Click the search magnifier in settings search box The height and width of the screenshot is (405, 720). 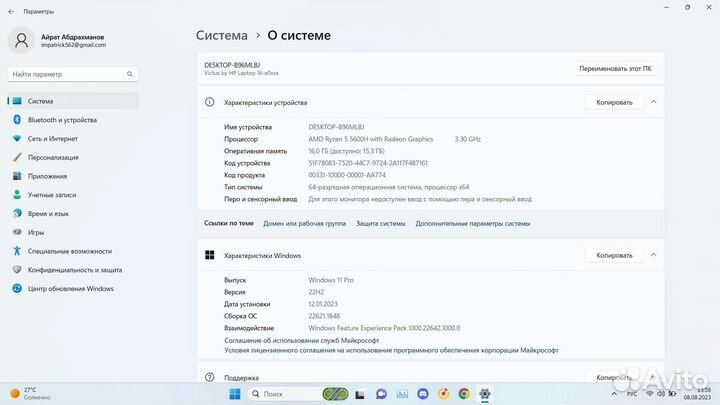(129, 74)
